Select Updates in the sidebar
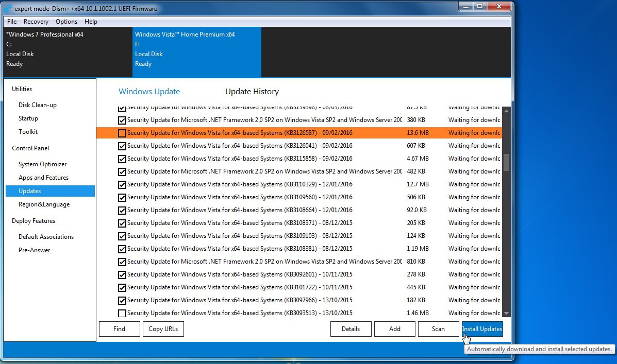The height and width of the screenshot is (364, 617). click(x=50, y=191)
